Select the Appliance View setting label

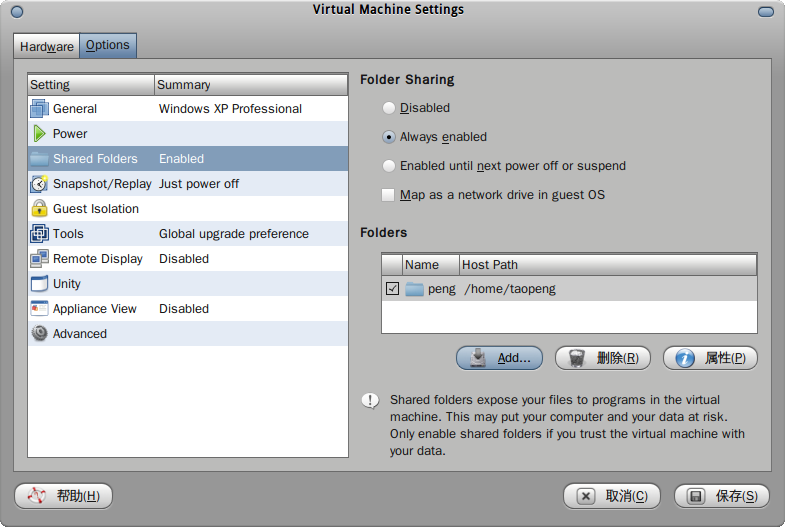coord(95,309)
